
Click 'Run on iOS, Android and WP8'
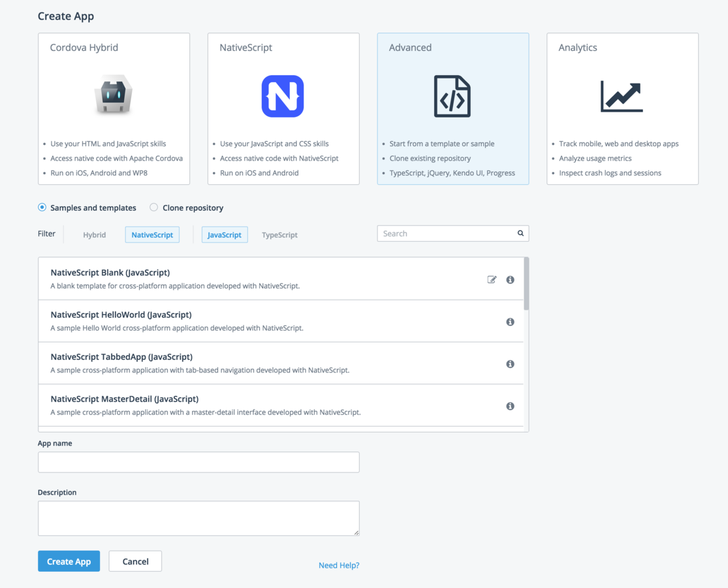99,172
